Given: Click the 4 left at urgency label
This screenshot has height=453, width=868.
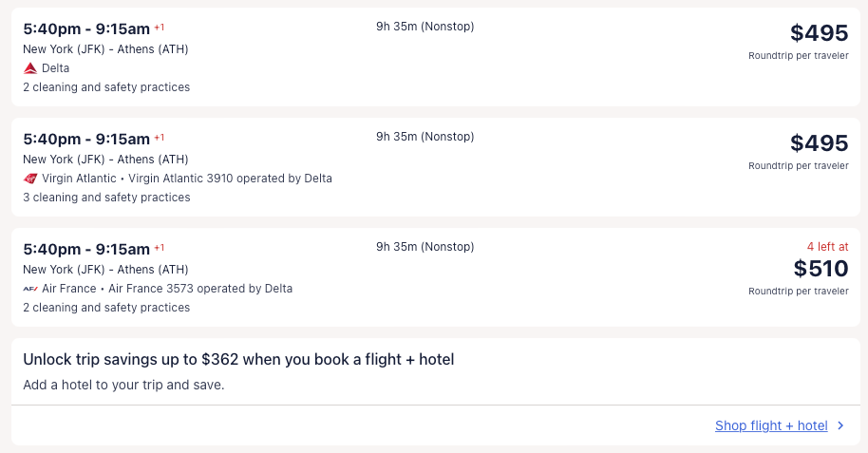Looking at the screenshot, I should click(827, 247).
